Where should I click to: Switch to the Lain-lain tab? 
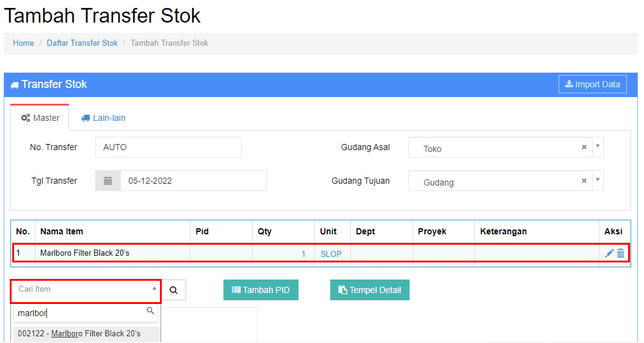pos(103,118)
